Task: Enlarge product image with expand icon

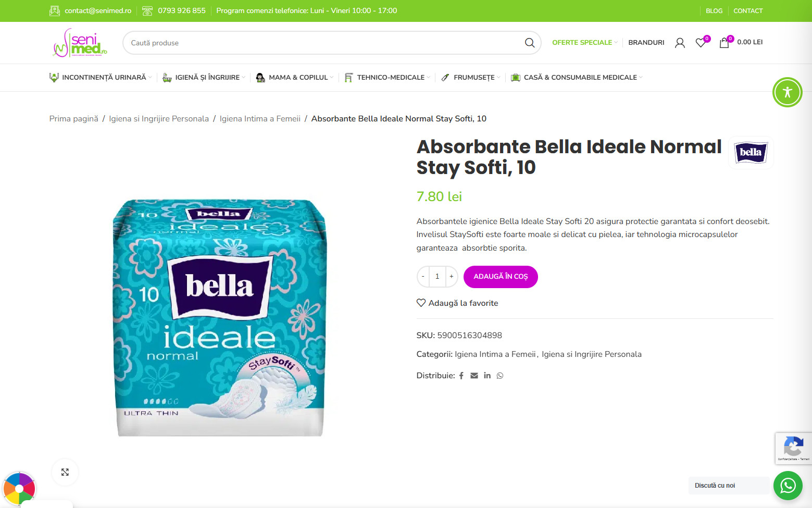Action: point(65,472)
